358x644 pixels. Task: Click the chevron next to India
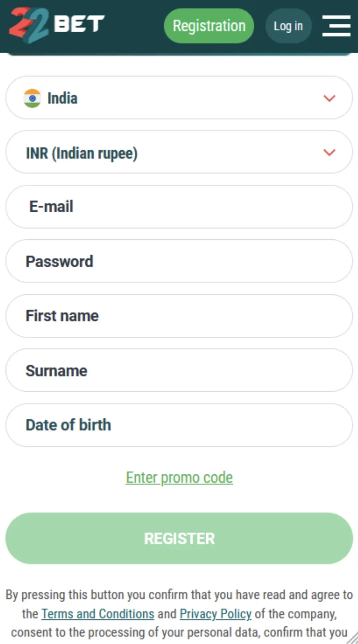coord(329,98)
